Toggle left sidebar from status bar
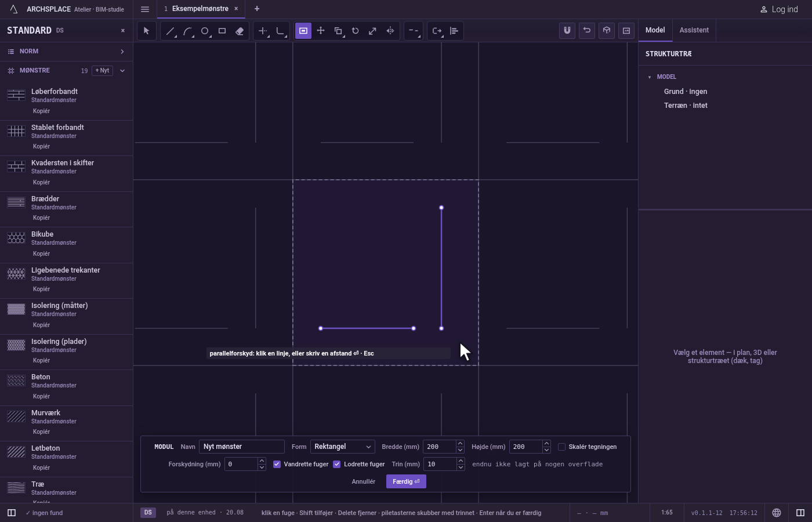This screenshot has height=522, width=812. 11,513
